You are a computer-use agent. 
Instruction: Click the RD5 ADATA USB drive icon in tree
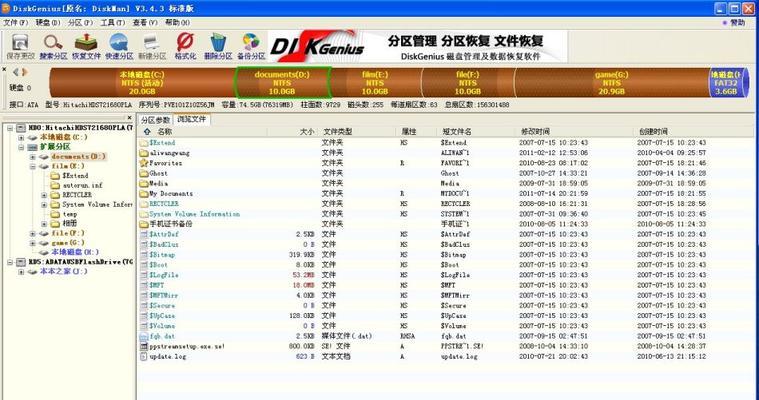coord(21,262)
